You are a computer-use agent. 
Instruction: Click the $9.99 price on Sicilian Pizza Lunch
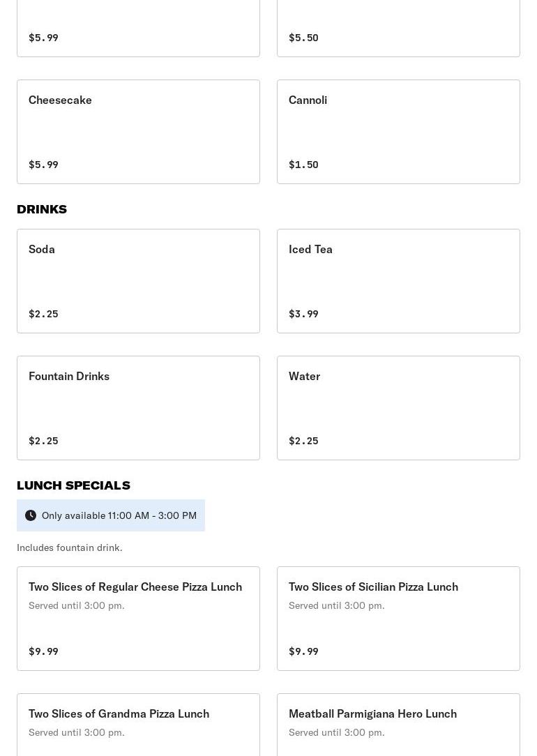click(303, 651)
